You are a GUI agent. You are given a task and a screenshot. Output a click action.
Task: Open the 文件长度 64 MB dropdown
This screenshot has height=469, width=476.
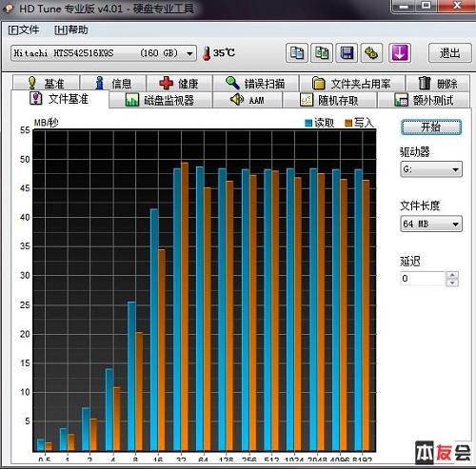coord(431,224)
